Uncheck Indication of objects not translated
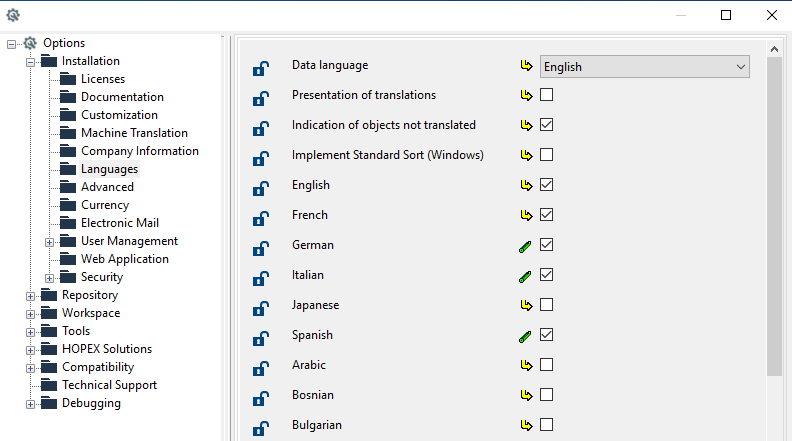 click(x=547, y=125)
